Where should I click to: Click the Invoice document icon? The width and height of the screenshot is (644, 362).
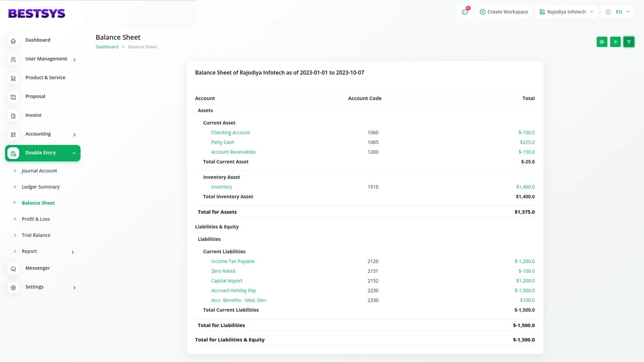13,116
